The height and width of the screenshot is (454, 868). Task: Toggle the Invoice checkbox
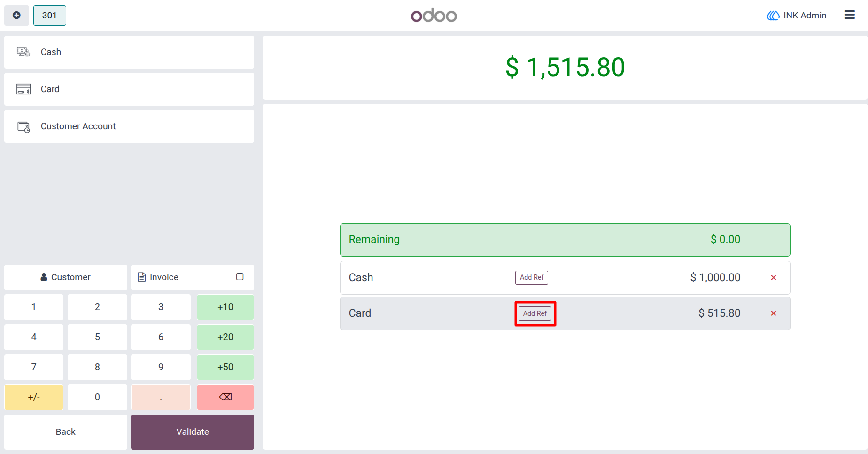240,277
